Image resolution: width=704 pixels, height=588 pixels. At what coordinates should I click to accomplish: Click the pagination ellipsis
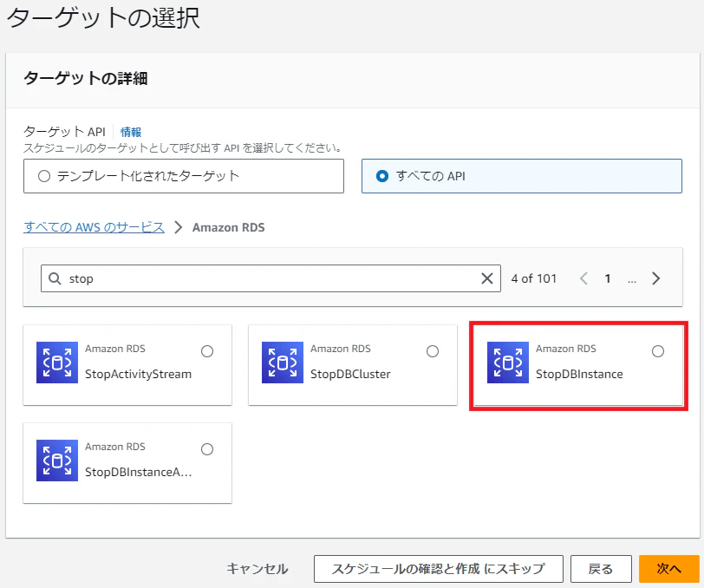pyautogui.click(x=632, y=280)
